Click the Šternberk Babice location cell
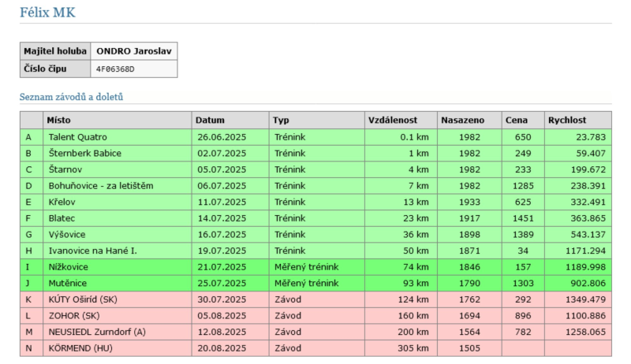The image size is (631, 364). (84, 153)
